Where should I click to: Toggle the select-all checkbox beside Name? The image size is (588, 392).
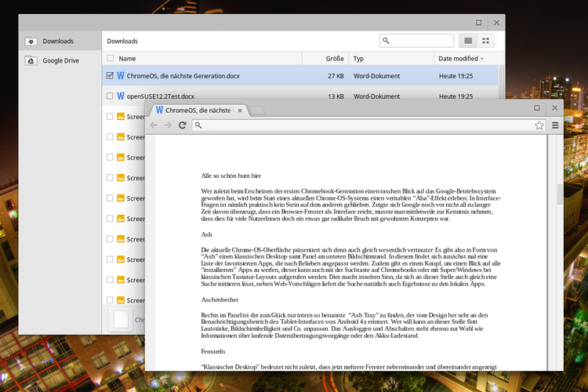coord(110,58)
